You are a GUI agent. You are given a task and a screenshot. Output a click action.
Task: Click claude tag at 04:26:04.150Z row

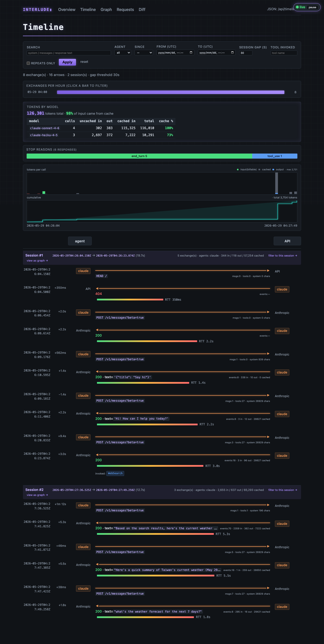pos(83,271)
